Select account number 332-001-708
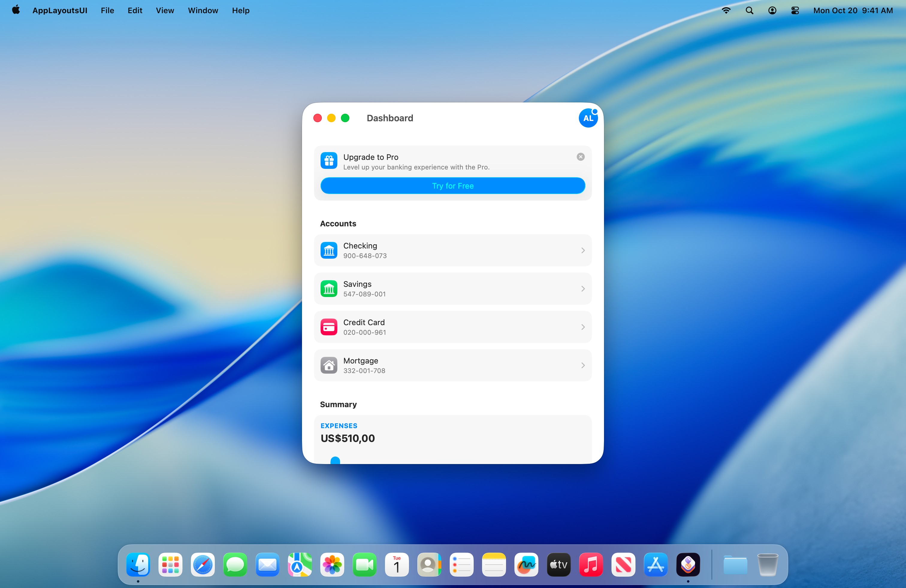 click(x=364, y=370)
